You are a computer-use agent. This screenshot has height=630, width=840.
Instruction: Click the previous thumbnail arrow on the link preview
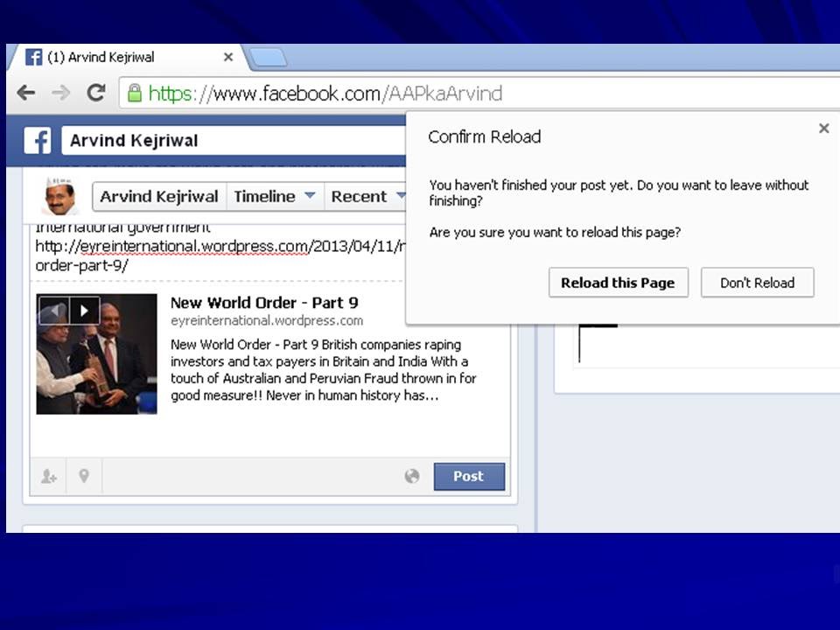pos(53,310)
